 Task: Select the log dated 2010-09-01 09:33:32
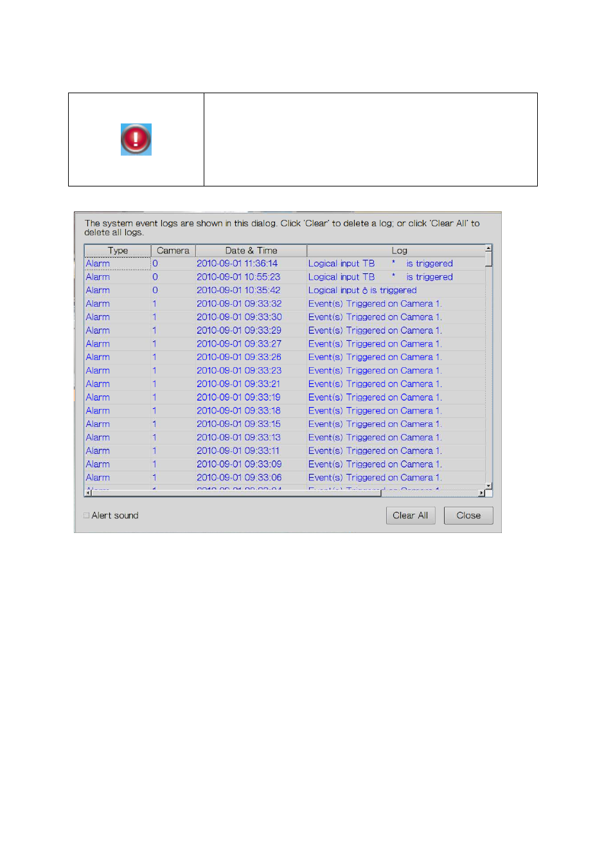click(x=285, y=304)
